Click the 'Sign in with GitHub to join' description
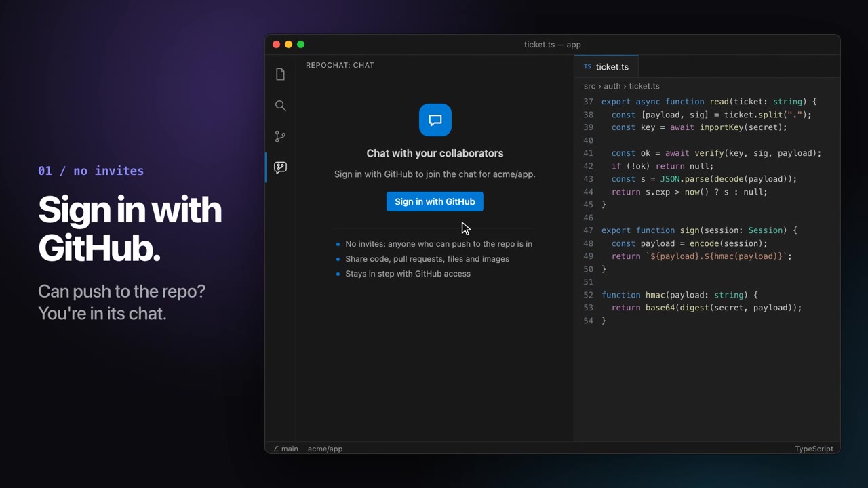The width and height of the screenshot is (868, 488). coord(435,174)
